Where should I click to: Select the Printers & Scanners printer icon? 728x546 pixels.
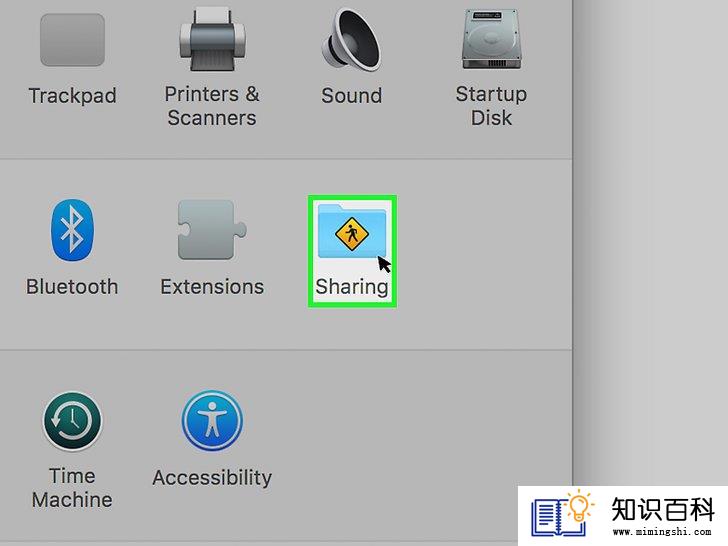pyautogui.click(x=212, y=40)
